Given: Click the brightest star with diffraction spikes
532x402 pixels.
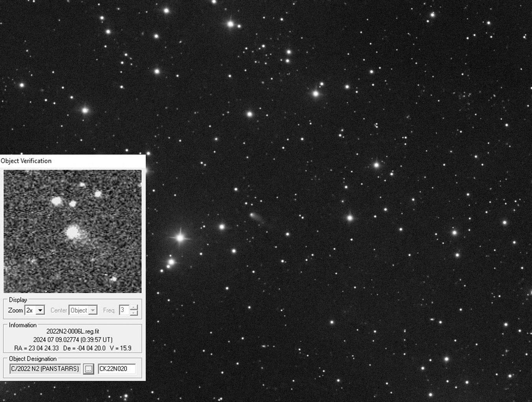Looking at the screenshot, I should 180,238.
